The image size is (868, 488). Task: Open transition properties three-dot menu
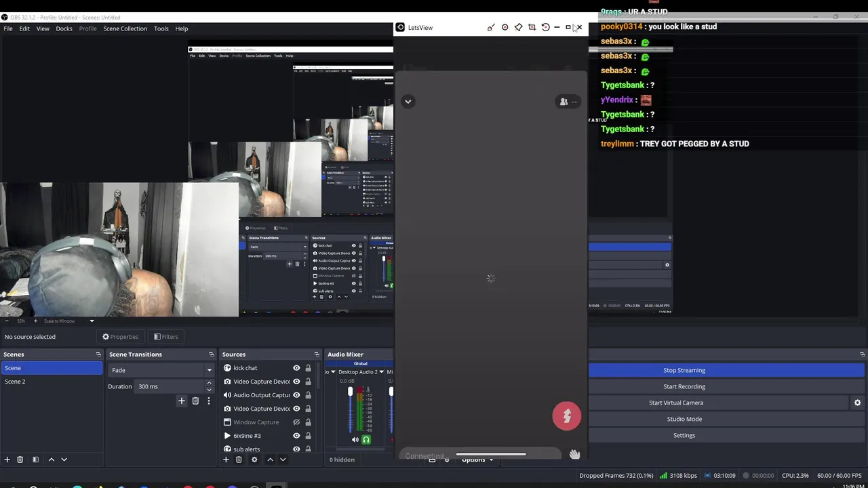point(209,401)
